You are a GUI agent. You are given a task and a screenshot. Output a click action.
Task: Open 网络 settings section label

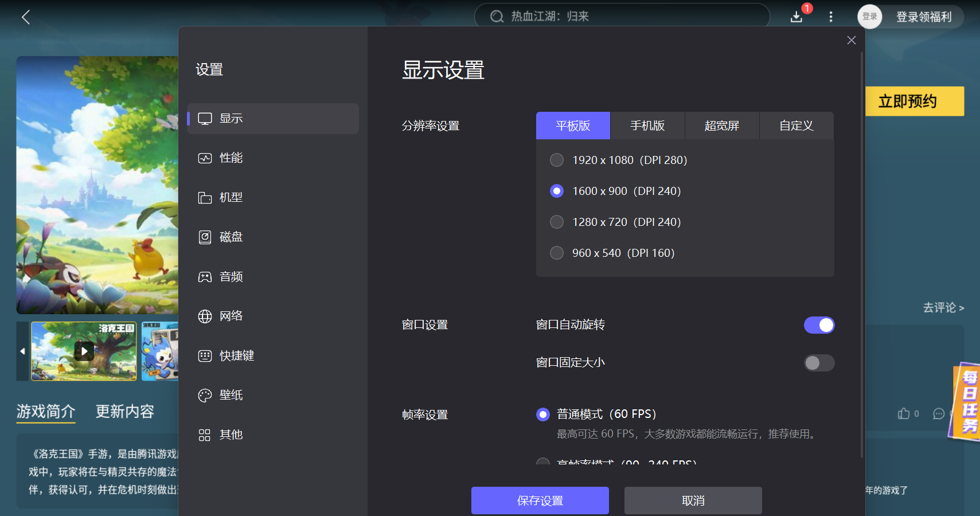231,316
